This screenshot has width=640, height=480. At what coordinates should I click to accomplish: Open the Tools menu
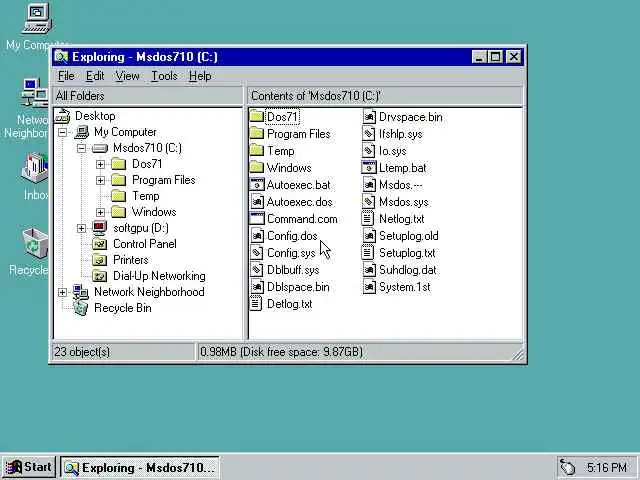164,76
